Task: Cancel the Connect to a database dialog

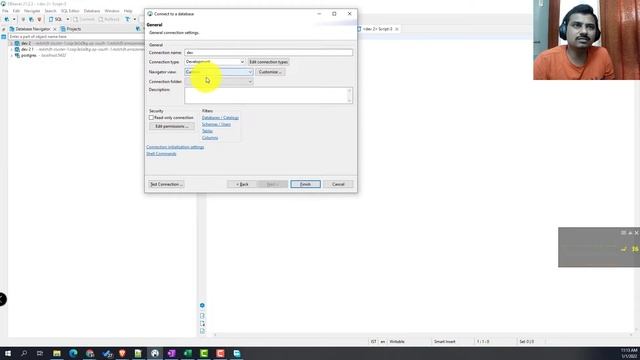Action: coord(338,184)
